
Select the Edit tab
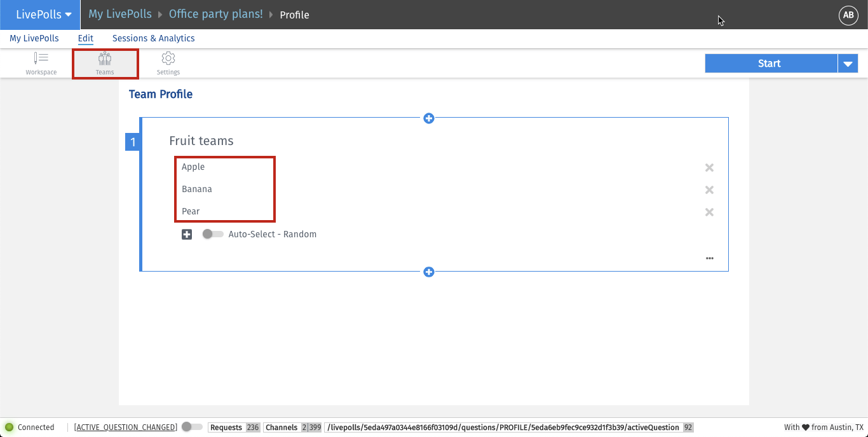pos(86,38)
